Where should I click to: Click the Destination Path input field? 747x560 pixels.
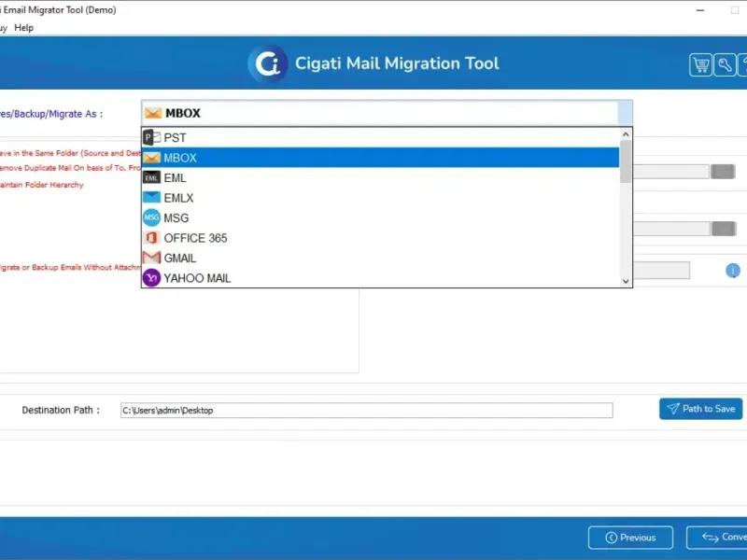pos(366,410)
